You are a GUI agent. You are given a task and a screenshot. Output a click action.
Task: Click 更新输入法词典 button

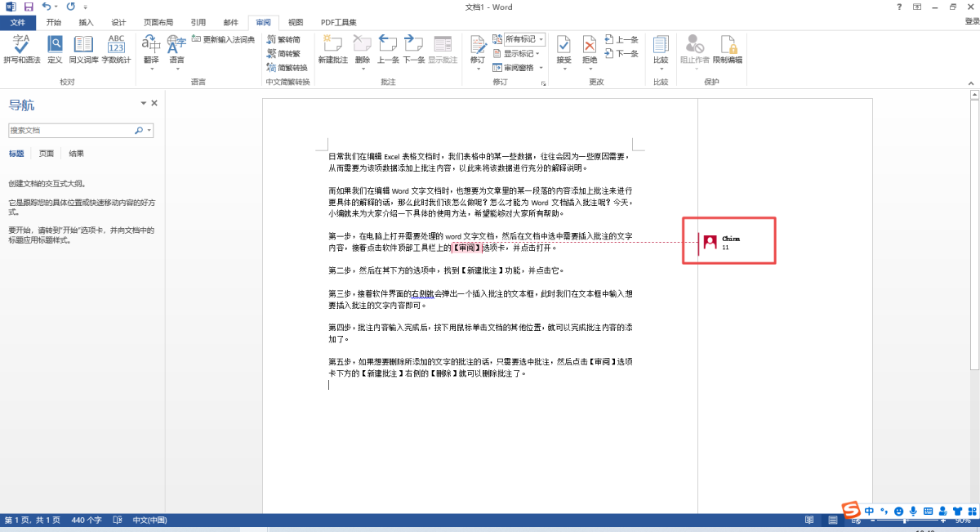[223, 39]
